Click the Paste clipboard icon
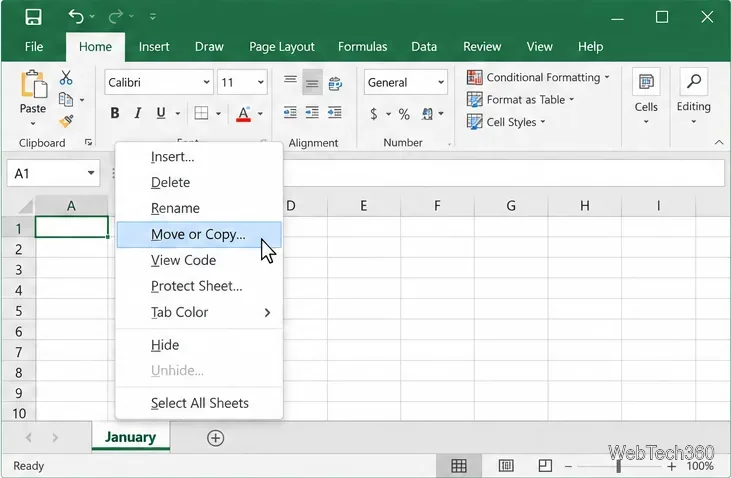The image size is (731, 478). tap(33, 84)
